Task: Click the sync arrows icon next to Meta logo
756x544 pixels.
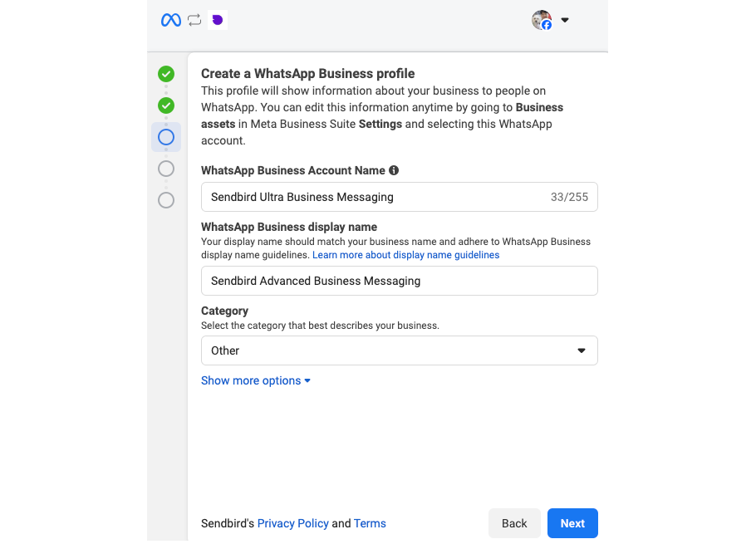Action: [x=194, y=19]
